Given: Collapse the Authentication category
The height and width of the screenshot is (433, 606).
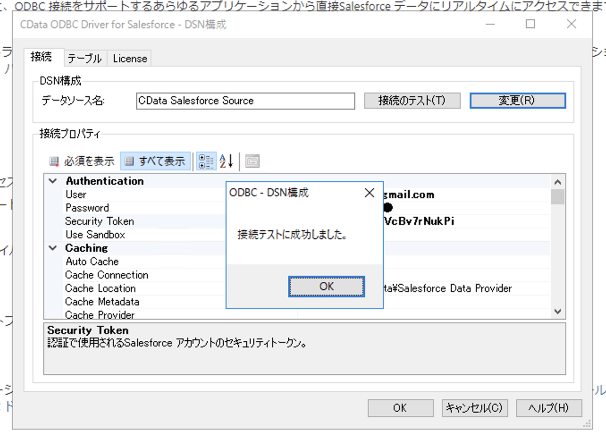Looking at the screenshot, I should pos(53,181).
